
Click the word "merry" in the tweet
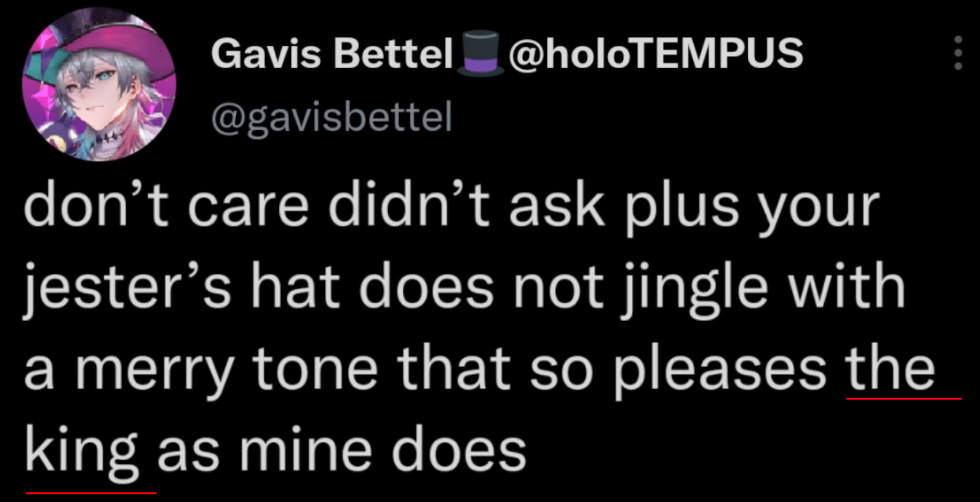coord(157,373)
